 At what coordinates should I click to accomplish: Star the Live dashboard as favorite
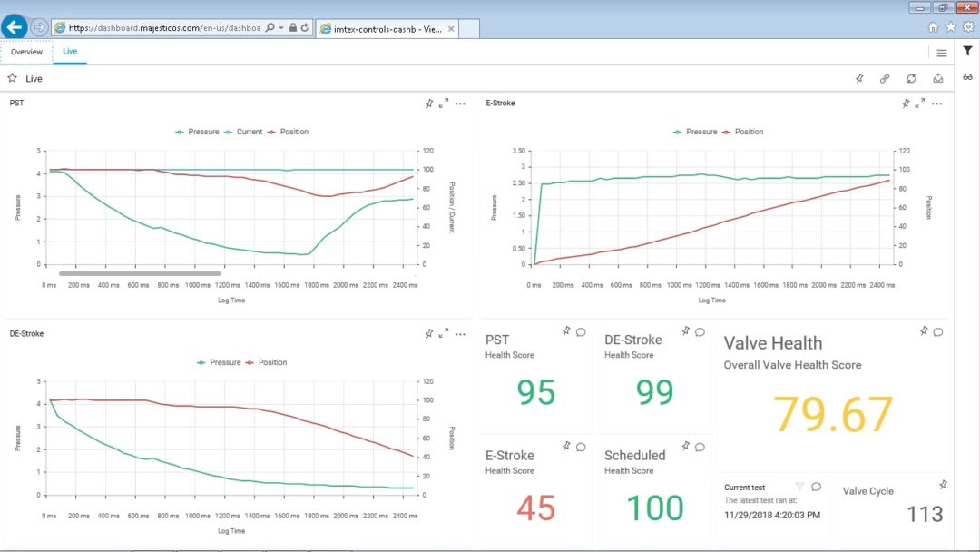[12, 78]
